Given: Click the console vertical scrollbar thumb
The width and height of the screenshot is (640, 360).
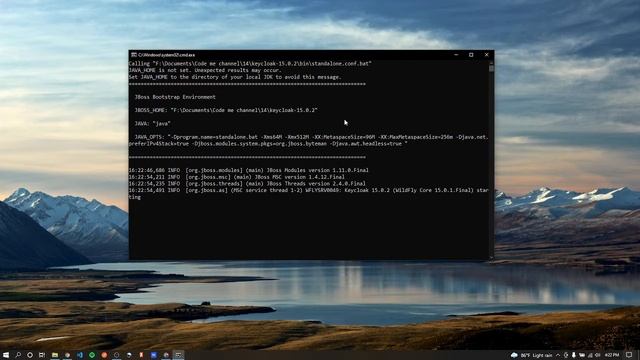Looking at the screenshot, I should coord(491,69).
